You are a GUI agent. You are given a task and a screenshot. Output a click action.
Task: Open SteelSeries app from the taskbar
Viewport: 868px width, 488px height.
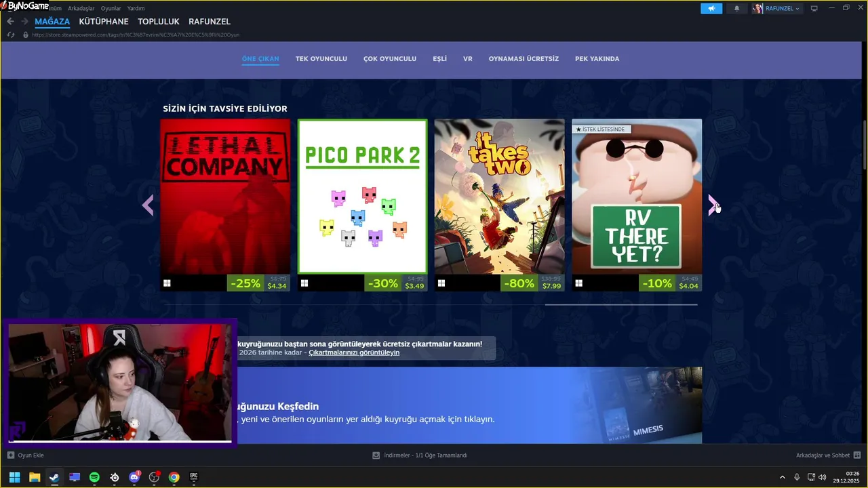click(115, 477)
